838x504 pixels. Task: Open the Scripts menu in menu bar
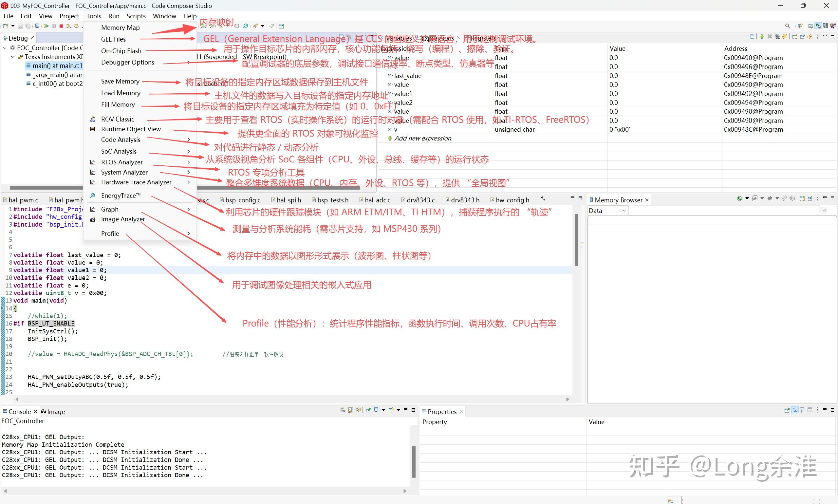[x=136, y=16]
